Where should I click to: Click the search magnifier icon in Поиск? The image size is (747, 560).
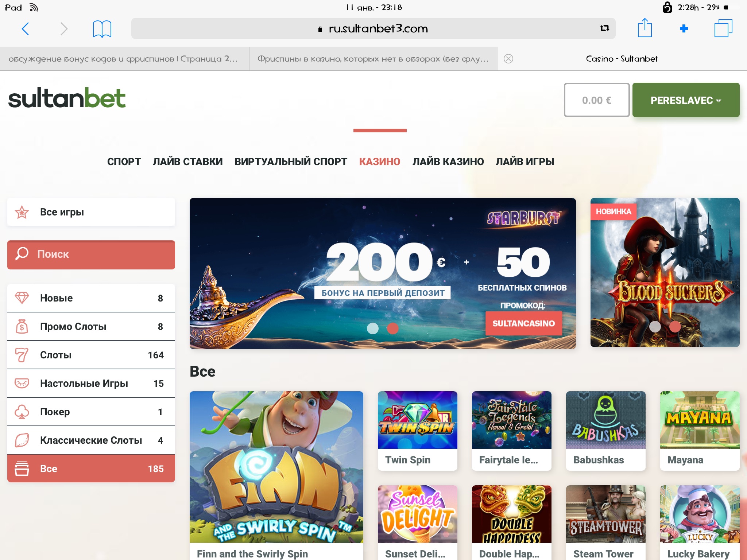[x=22, y=254]
